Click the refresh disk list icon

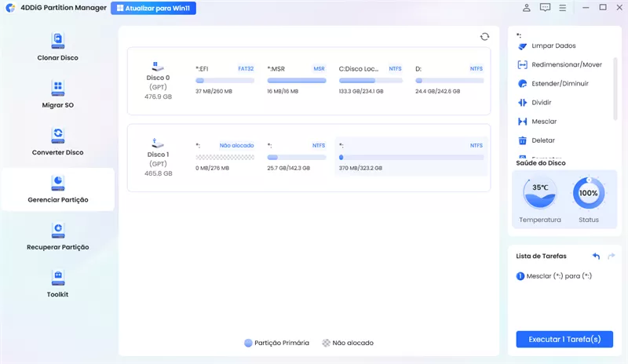coord(484,36)
